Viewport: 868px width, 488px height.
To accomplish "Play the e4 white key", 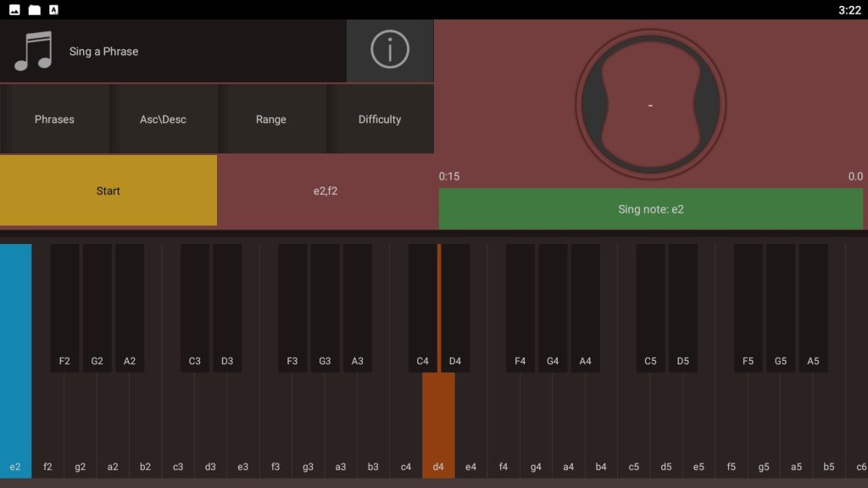I will [x=471, y=425].
